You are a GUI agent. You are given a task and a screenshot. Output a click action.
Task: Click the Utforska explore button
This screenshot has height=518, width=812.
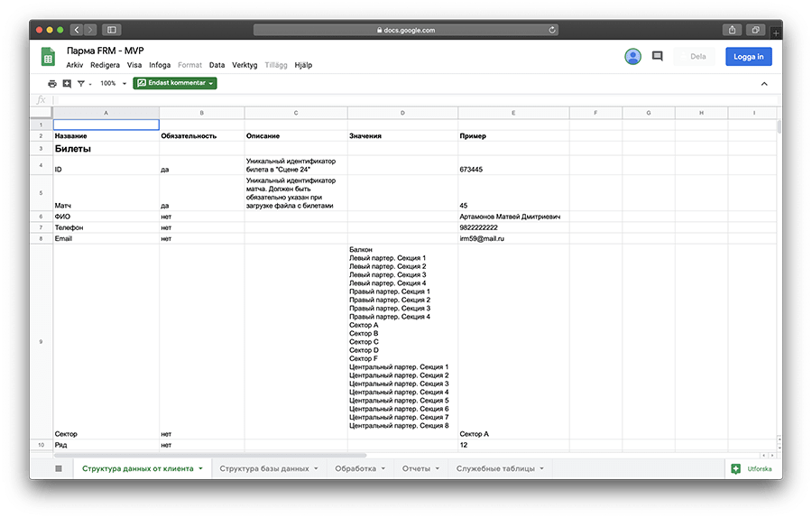752,468
